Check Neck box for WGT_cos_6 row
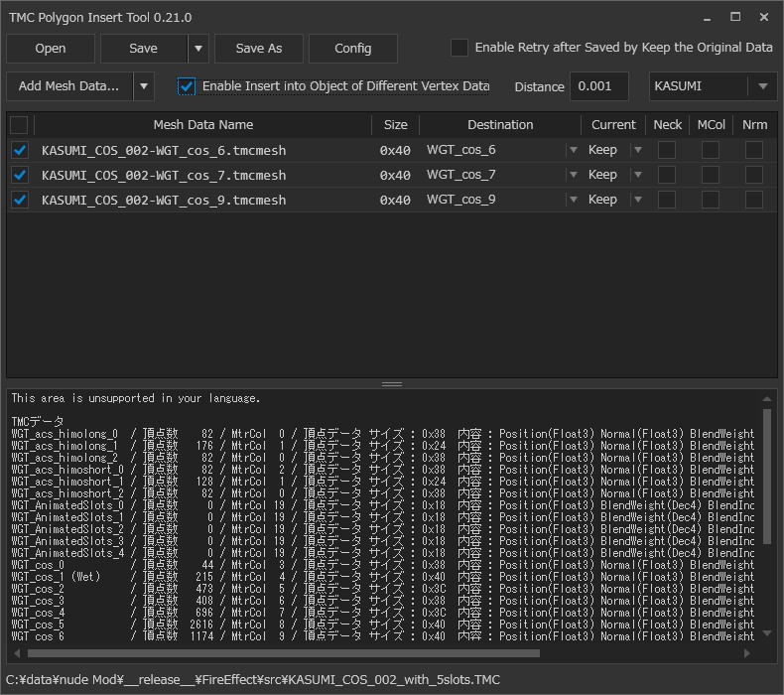Screen dimensions: 784x695 click(x=667, y=150)
